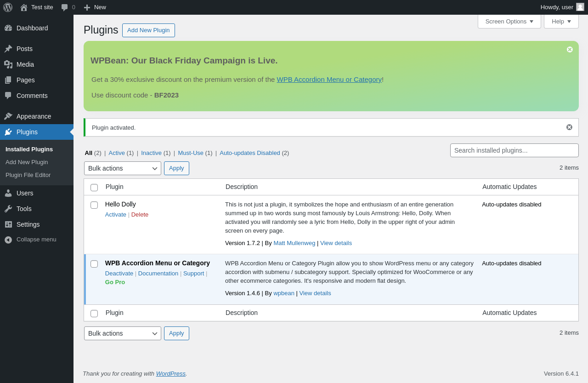This screenshot has height=383, width=588.
Task: Click the Collapse menu label
Action: 36,240
